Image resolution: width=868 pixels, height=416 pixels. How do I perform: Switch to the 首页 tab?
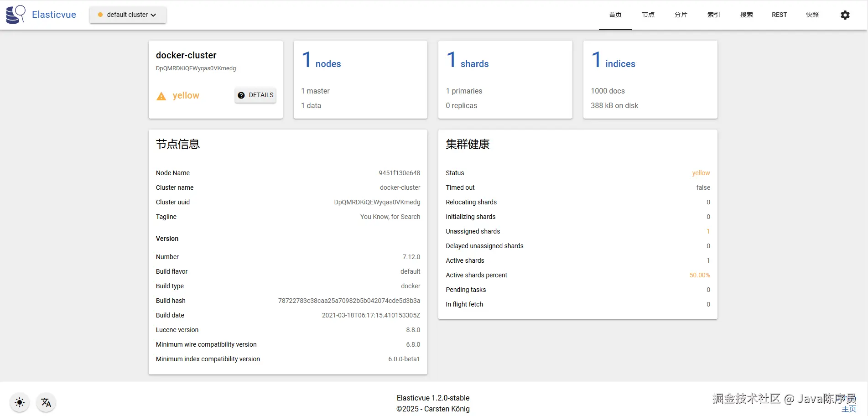615,15
